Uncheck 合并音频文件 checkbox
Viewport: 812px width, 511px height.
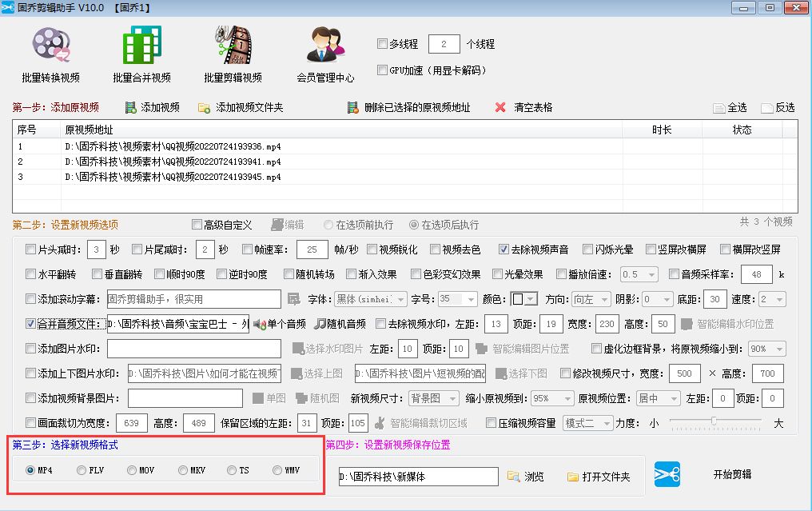coord(30,324)
